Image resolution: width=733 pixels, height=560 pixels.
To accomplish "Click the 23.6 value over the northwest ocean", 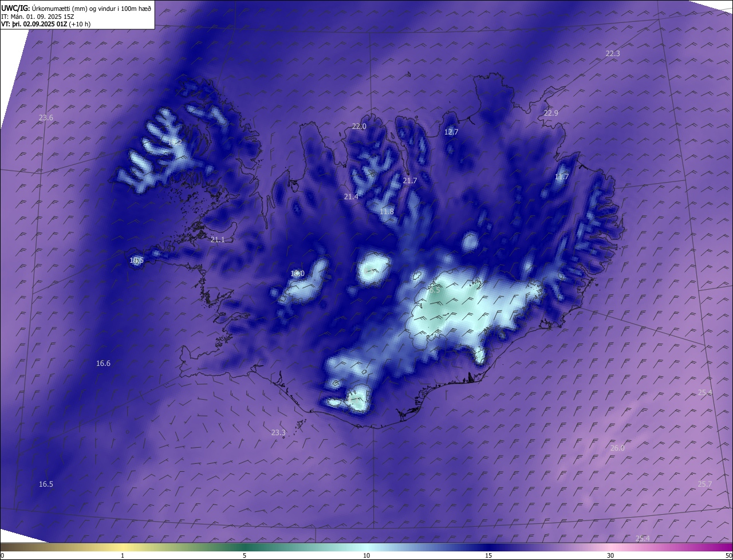I will pyautogui.click(x=46, y=118).
